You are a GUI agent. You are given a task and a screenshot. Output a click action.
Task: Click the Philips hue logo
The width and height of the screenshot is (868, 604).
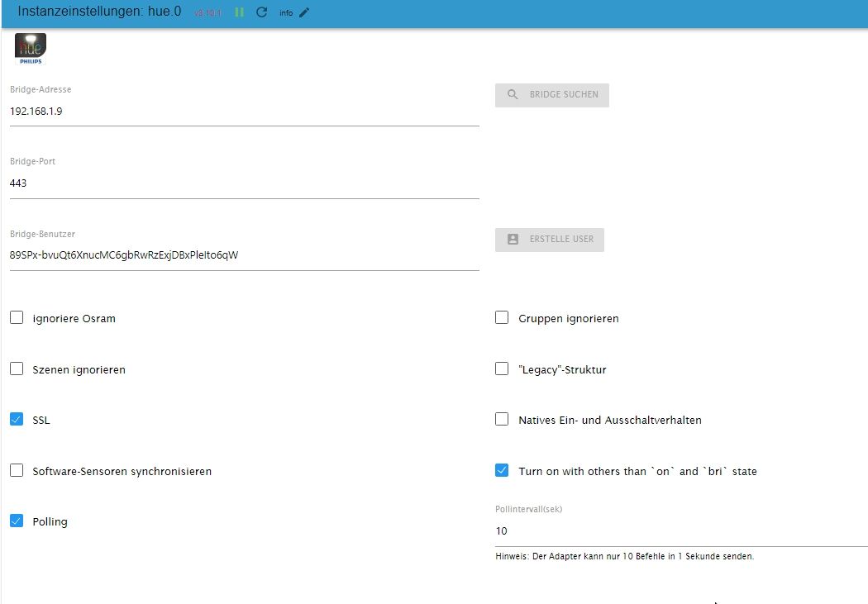tap(31, 49)
